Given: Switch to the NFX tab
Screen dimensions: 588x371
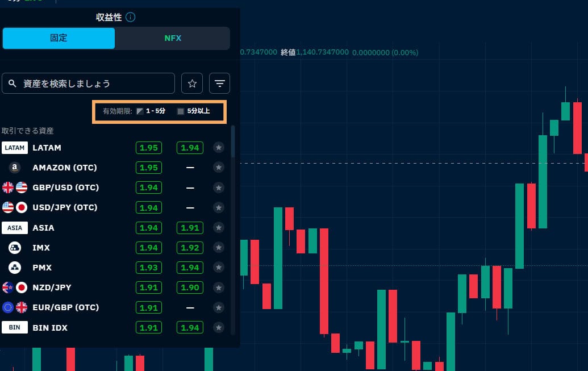Looking at the screenshot, I should click(x=173, y=38).
